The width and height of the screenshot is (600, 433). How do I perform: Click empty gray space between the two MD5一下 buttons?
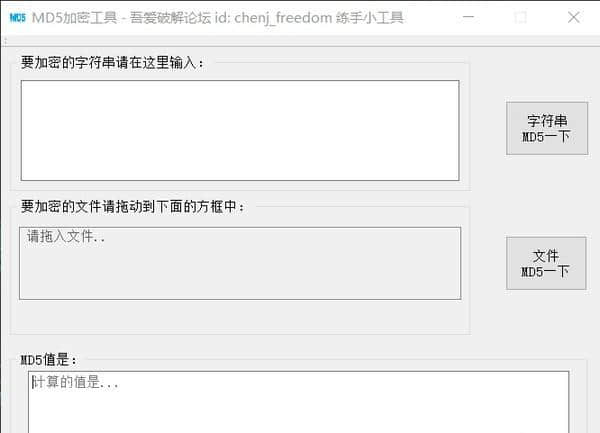(546, 196)
